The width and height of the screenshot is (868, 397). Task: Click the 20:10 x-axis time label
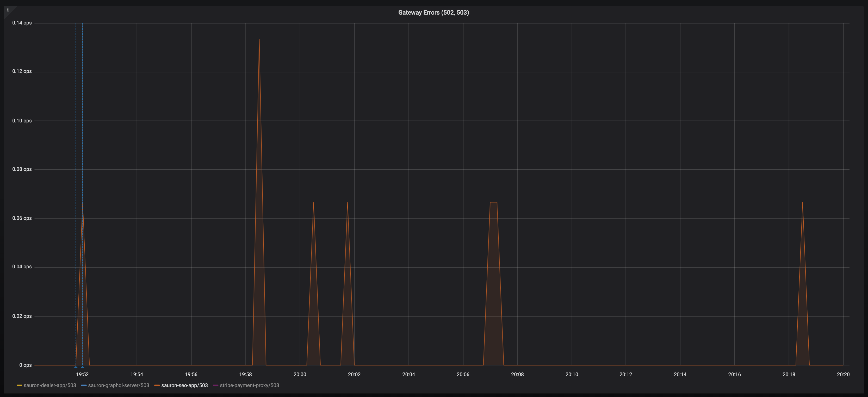(x=572, y=374)
